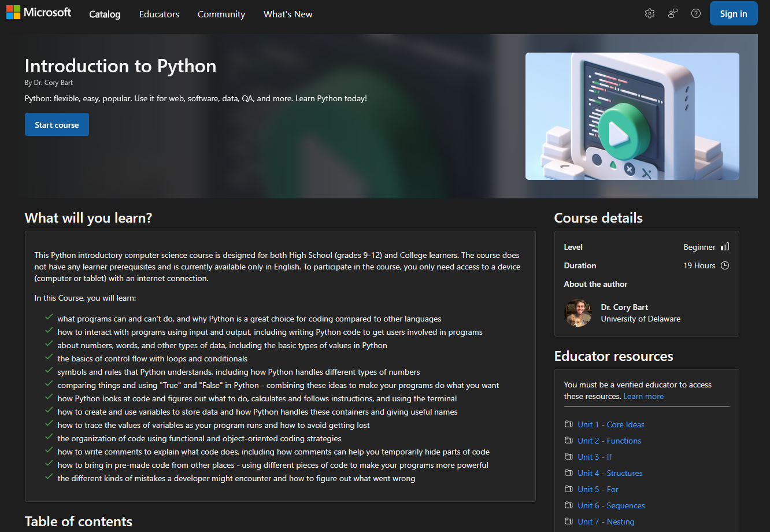770x532 pixels.
Task: Click the beginner level bars icon
Action: (725, 247)
